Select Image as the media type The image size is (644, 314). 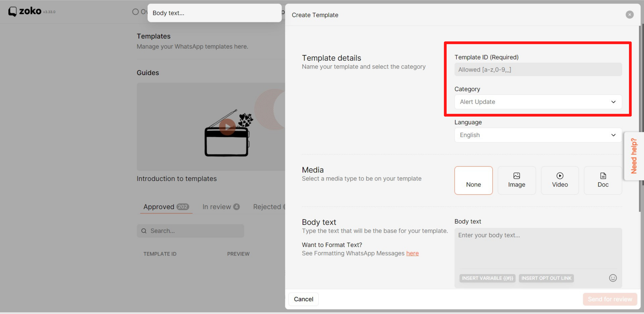517,180
